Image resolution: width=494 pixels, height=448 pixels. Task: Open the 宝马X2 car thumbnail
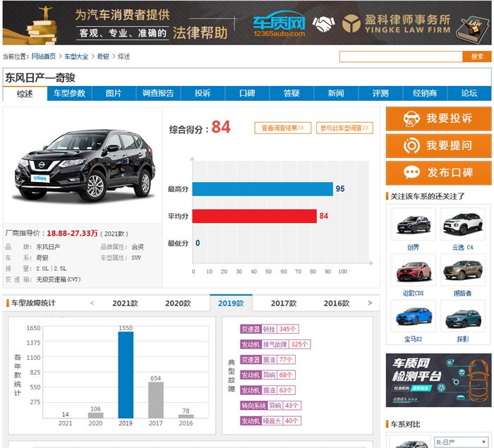click(x=414, y=316)
